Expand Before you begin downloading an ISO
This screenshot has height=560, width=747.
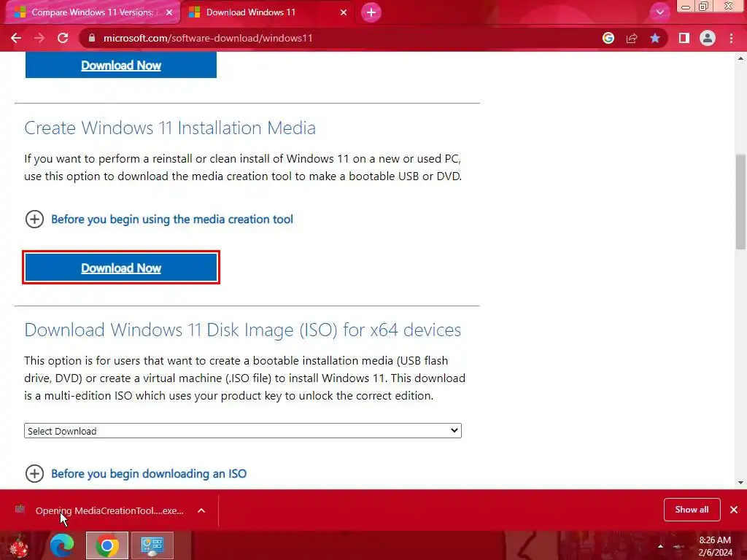[x=149, y=473]
